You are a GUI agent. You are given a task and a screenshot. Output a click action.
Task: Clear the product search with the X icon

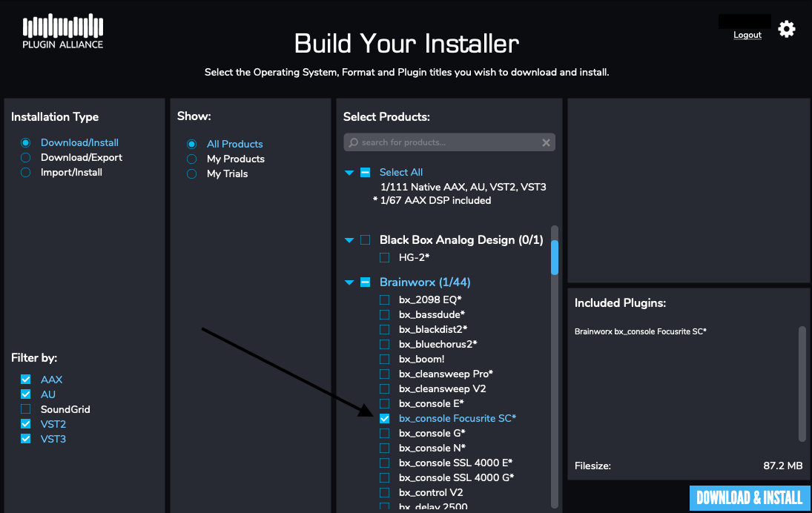click(546, 142)
